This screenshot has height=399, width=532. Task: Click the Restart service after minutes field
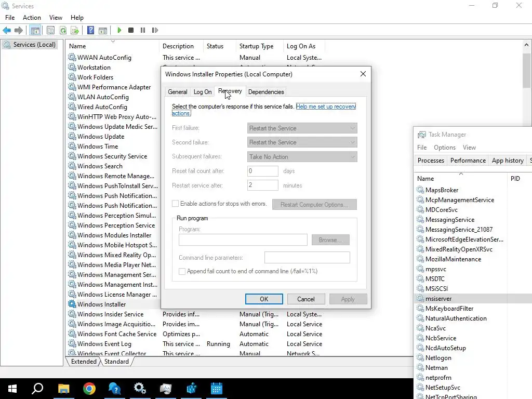[x=262, y=185]
